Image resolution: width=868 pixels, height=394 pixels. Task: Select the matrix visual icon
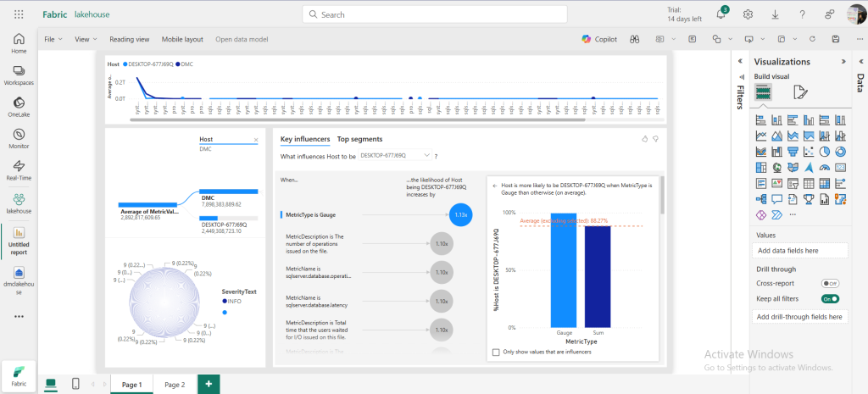pos(825,183)
